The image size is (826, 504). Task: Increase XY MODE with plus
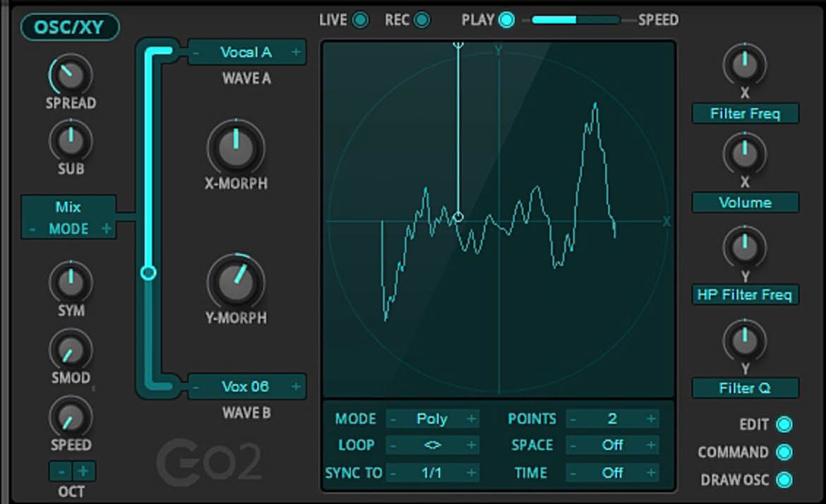472,419
